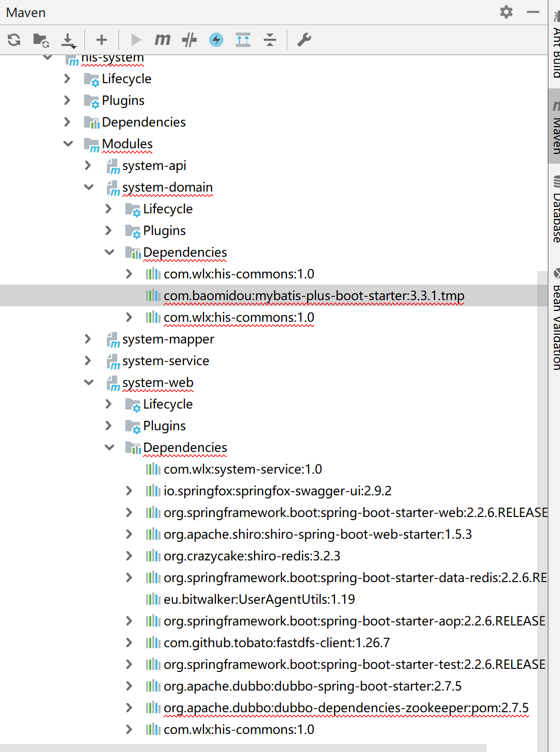The image size is (560, 752).
Task: Expand Plugins under system-web
Action: tap(108, 426)
